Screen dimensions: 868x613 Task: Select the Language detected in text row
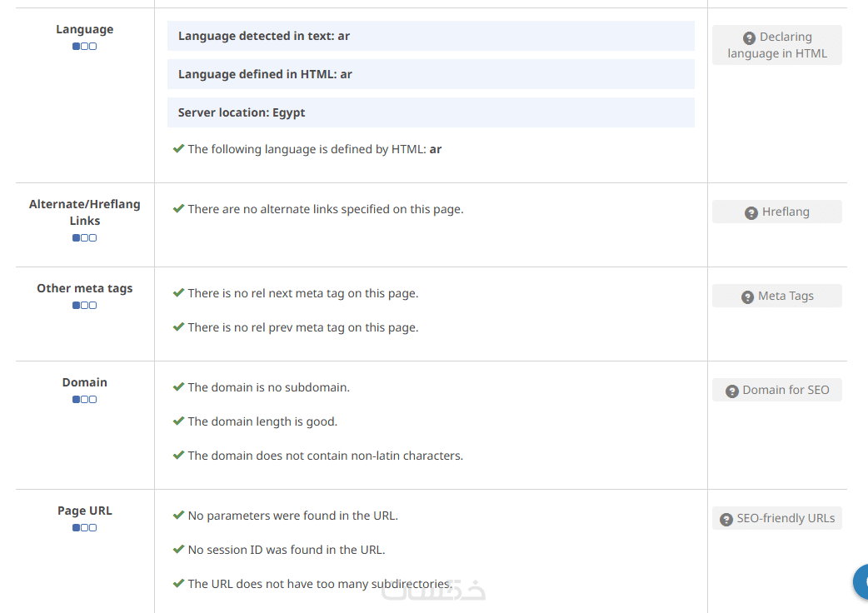pos(431,36)
